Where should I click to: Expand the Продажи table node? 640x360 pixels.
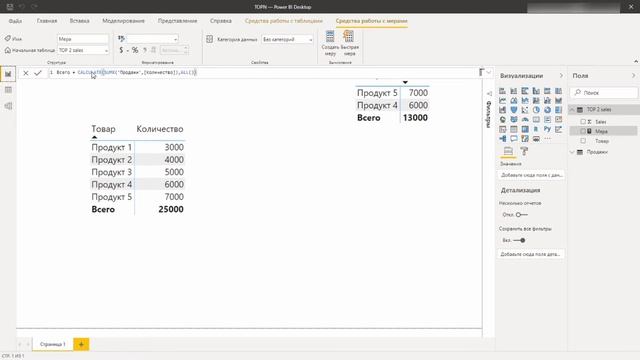pyautogui.click(x=572, y=152)
